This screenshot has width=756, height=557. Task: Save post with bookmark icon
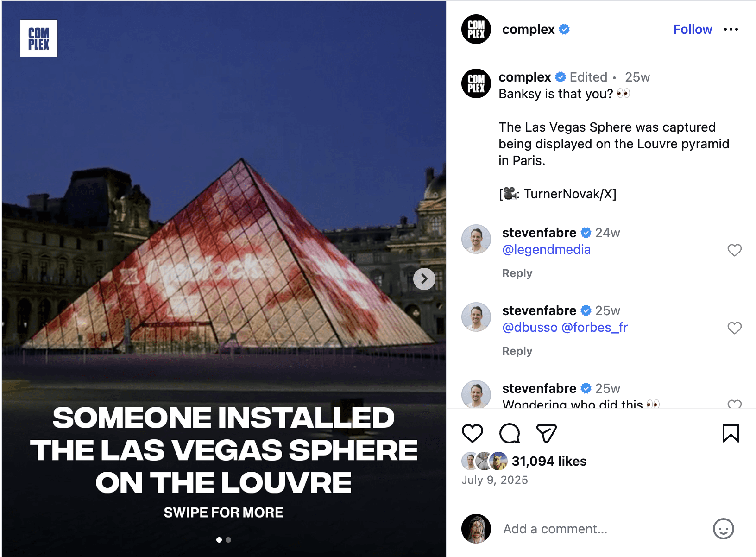731,433
